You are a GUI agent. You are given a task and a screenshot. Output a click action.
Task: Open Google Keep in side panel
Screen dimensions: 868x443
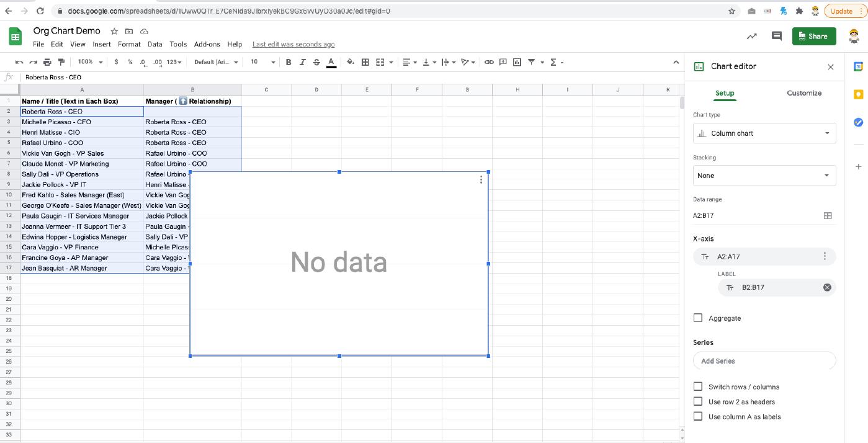click(x=858, y=94)
